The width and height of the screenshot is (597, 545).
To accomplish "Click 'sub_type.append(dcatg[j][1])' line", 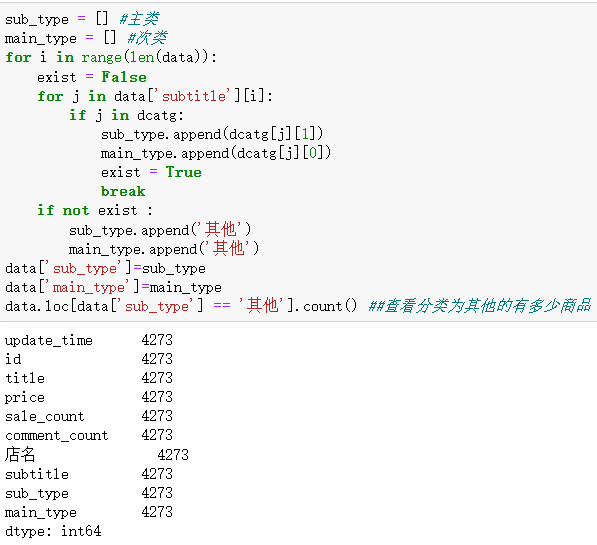I will pyautogui.click(x=212, y=134).
